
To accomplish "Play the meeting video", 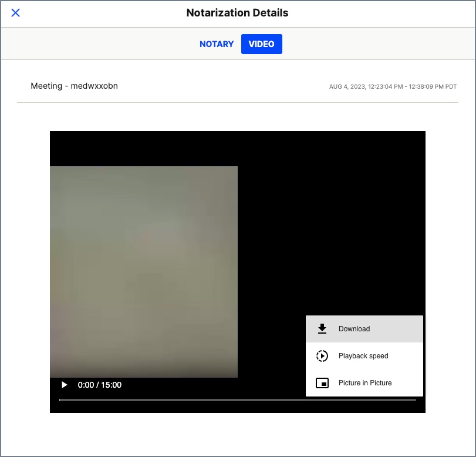I will click(64, 385).
